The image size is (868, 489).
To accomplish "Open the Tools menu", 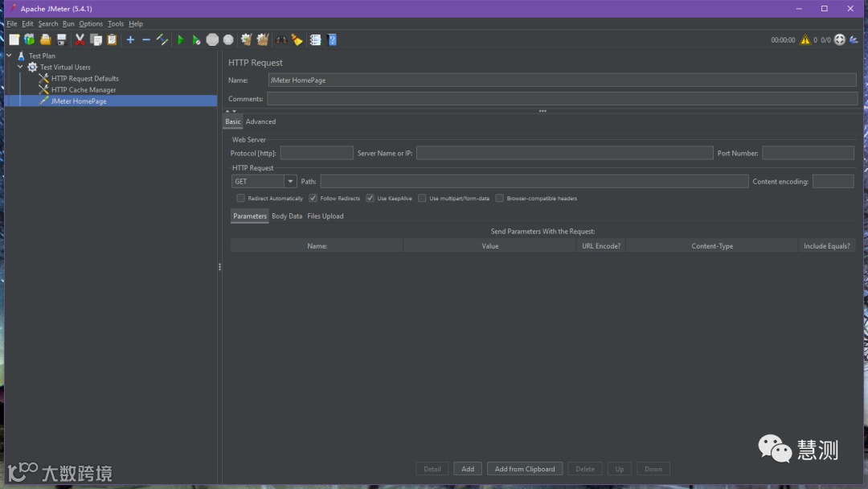I will pyautogui.click(x=116, y=24).
